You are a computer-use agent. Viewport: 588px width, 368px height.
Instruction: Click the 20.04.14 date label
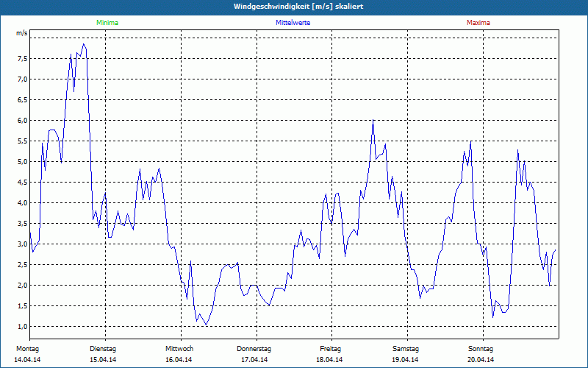481,360
